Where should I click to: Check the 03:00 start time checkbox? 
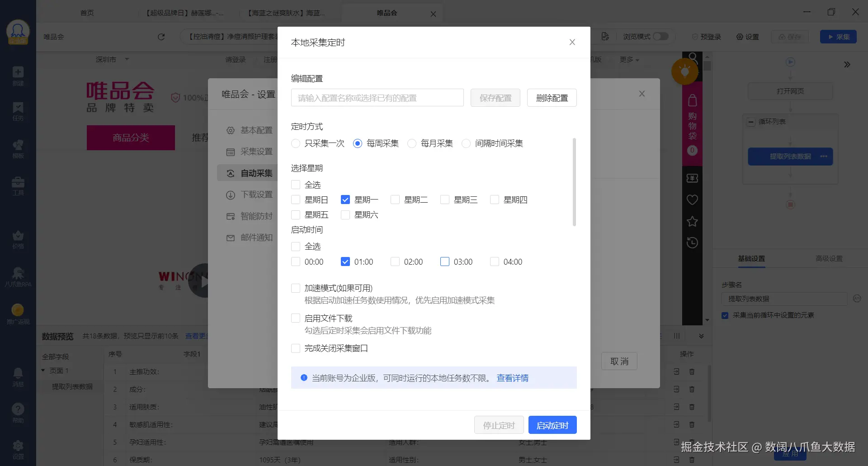coord(445,262)
